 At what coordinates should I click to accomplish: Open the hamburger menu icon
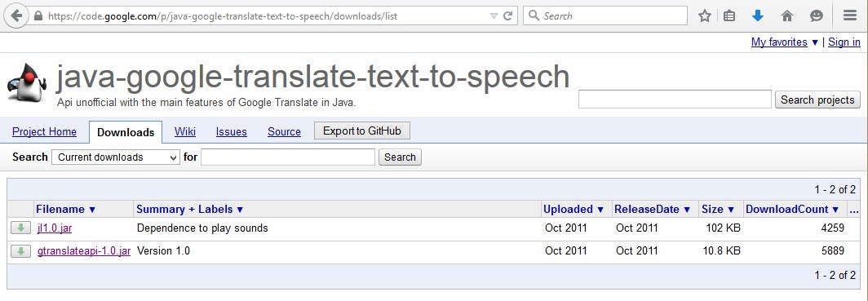click(850, 16)
